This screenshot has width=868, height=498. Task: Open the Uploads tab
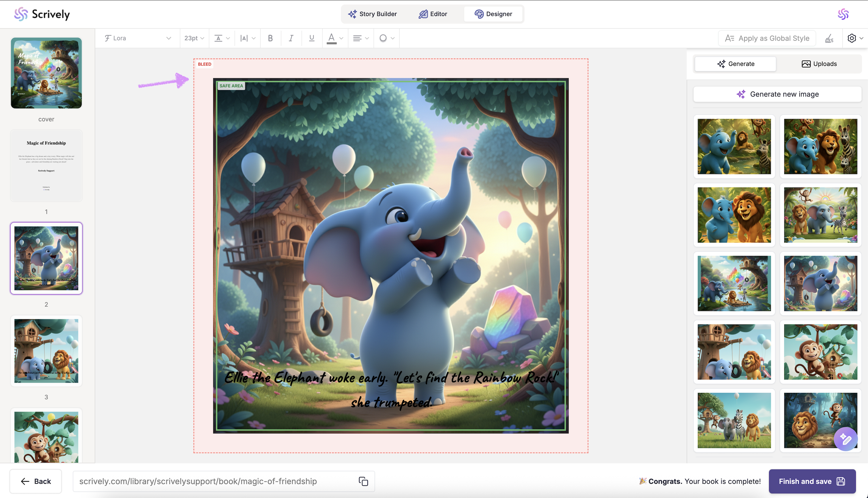[x=819, y=64]
